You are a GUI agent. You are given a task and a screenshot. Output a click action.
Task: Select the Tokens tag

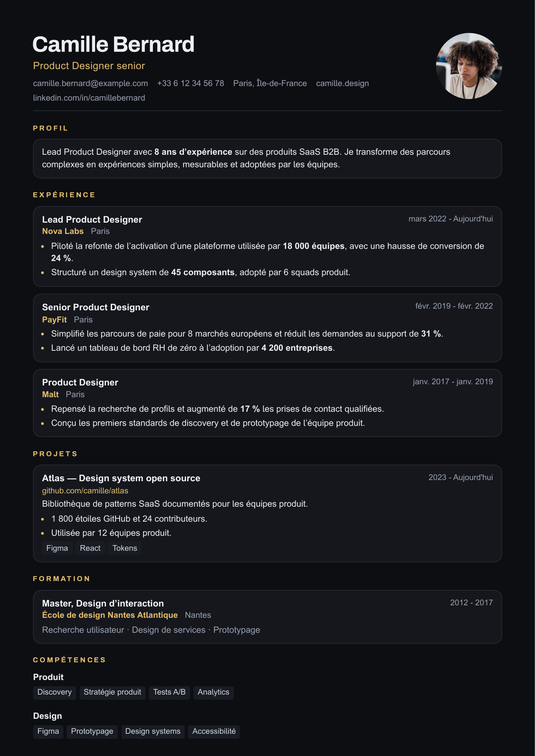(125, 548)
